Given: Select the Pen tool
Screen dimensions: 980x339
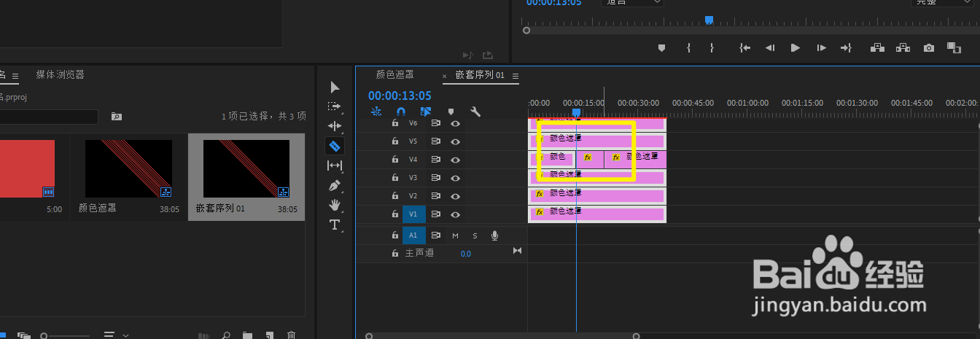Looking at the screenshot, I should coord(335,185).
